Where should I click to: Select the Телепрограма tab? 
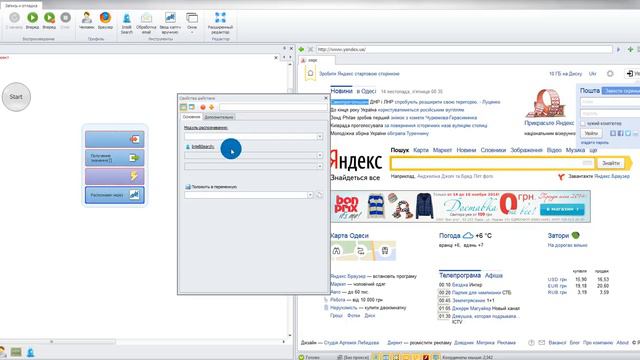[x=460, y=276]
